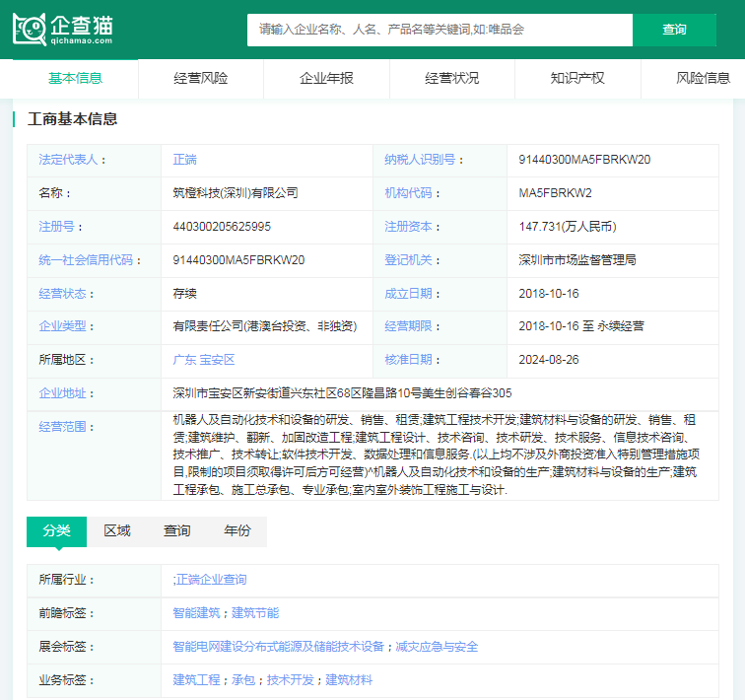745x700 pixels.
Task: Select registered capital 147.731(万人民币)
Action: click(568, 227)
